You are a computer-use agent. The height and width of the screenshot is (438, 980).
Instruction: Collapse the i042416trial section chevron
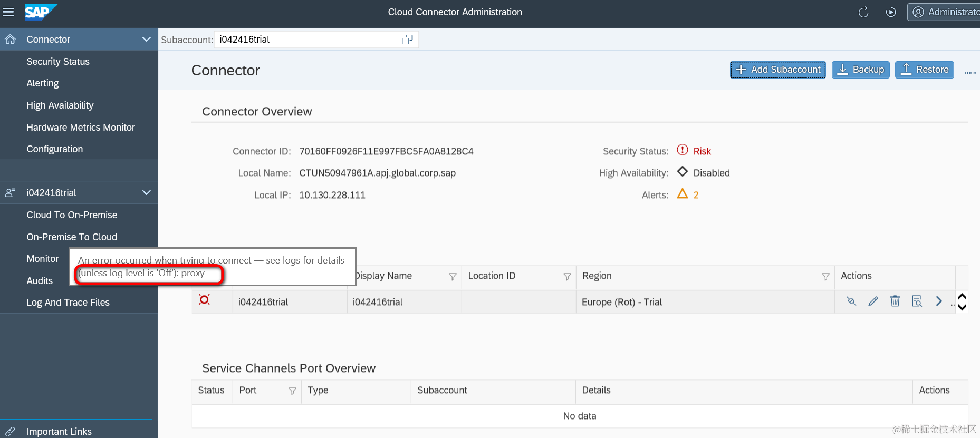click(147, 193)
